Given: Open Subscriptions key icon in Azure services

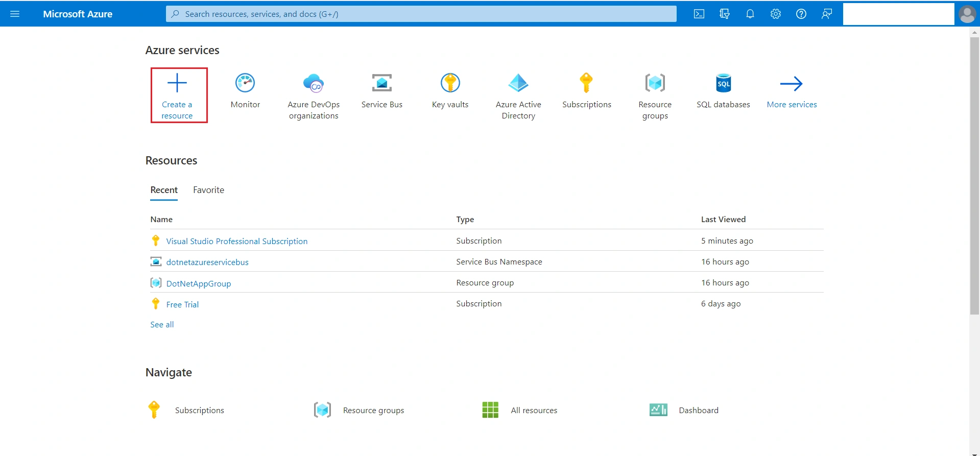Looking at the screenshot, I should pyautogui.click(x=586, y=83).
